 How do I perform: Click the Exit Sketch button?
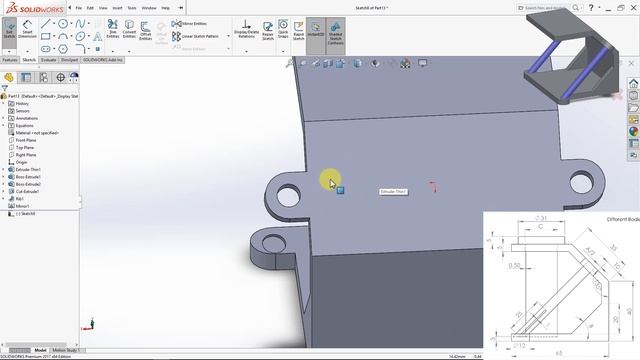click(x=9, y=29)
